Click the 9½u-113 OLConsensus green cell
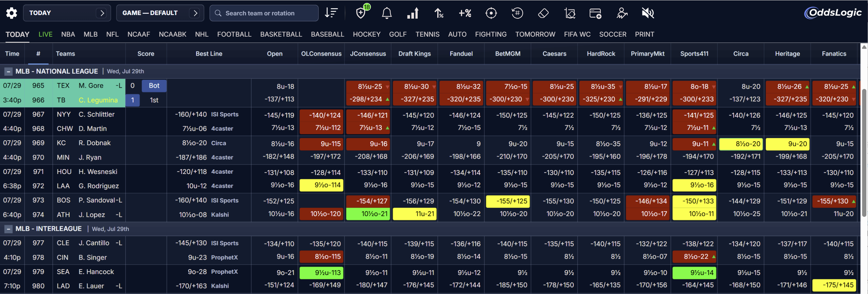 coord(321,273)
